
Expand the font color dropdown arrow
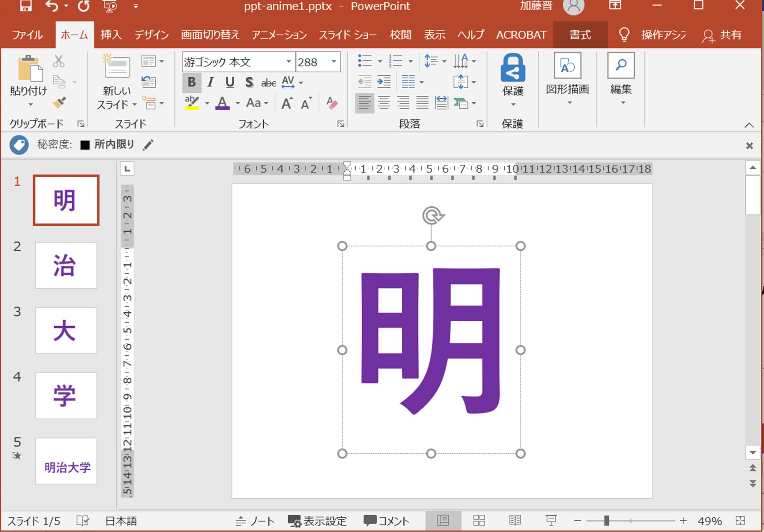click(x=238, y=103)
